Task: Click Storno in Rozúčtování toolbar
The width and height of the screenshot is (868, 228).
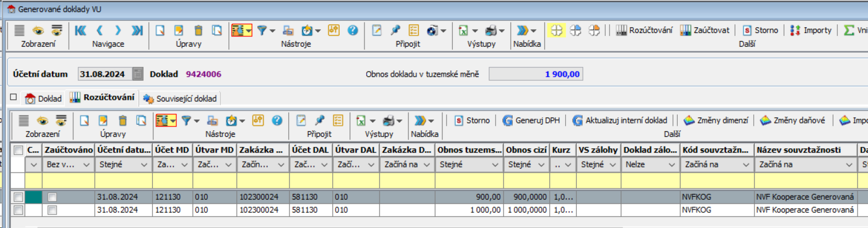Action: [x=472, y=120]
